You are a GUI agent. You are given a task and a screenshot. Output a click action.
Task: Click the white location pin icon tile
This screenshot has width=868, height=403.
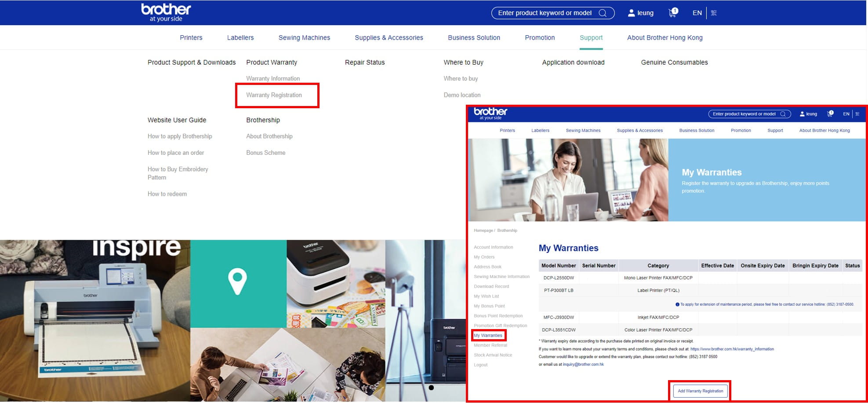coord(237,282)
